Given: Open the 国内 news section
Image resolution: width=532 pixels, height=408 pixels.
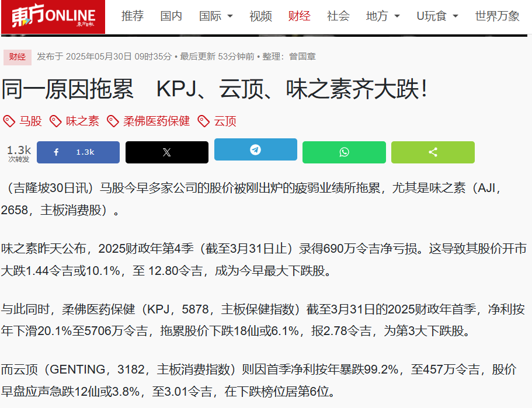Looking at the screenshot, I should [171, 16].
